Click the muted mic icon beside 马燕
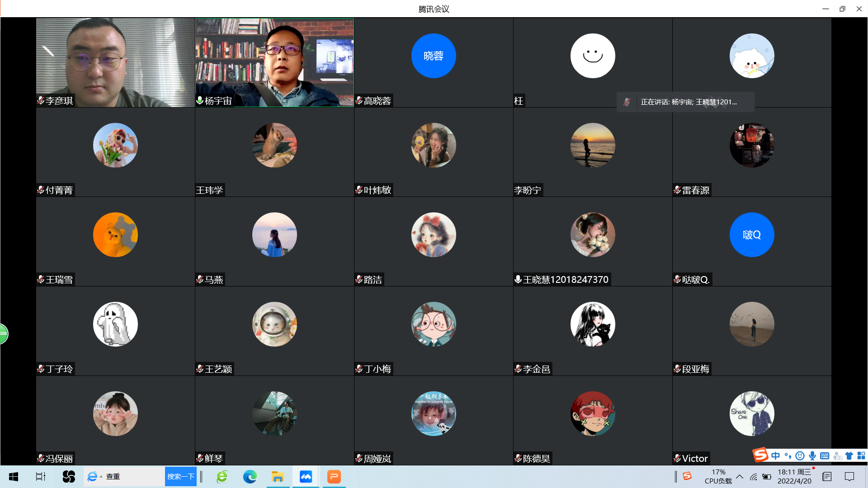This screenshot has height=488, width=868. 200,280
